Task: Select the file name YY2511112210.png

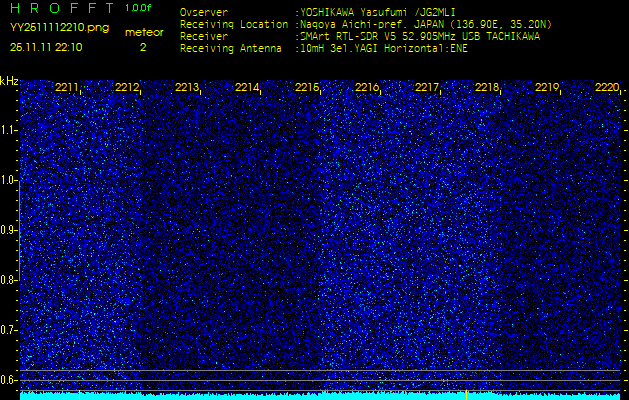Action: (59, 28)
